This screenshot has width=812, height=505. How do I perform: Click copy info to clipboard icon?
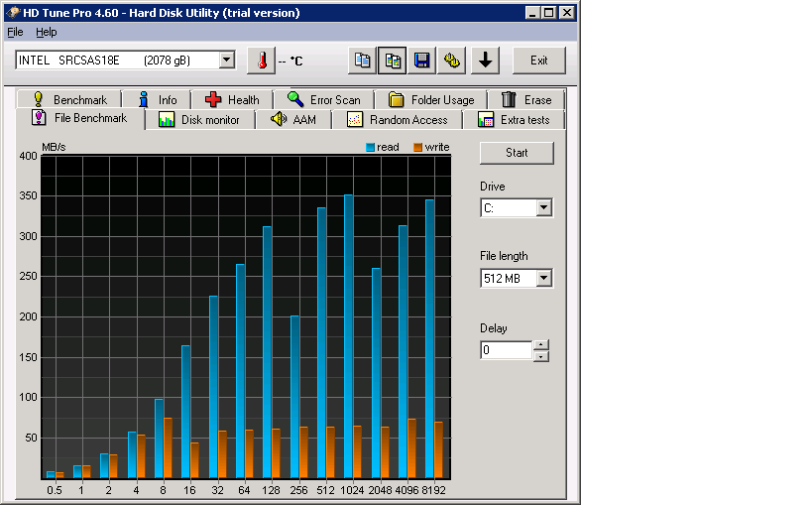click(x=363, y=61)
